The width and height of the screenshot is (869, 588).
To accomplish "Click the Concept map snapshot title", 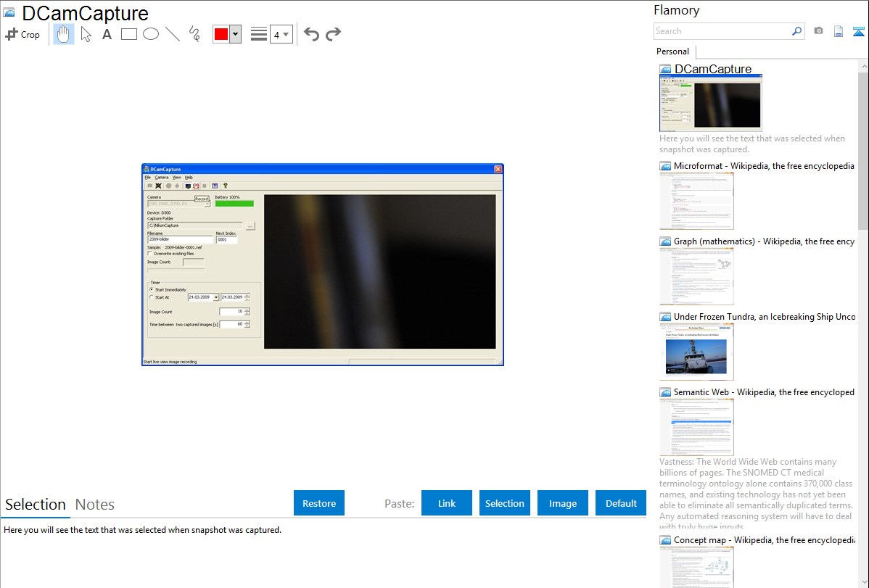I will point(765,540).
